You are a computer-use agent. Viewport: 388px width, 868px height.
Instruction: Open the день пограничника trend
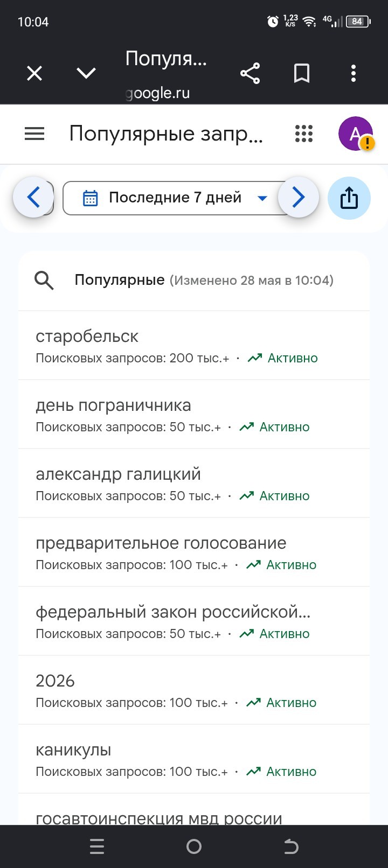point(194,415)
